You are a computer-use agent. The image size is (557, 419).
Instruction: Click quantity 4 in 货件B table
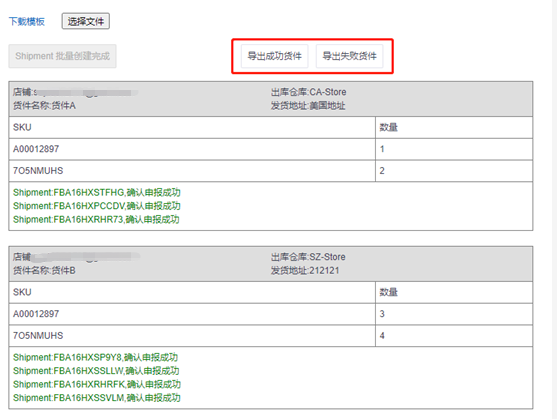click(x=382, y=336)
